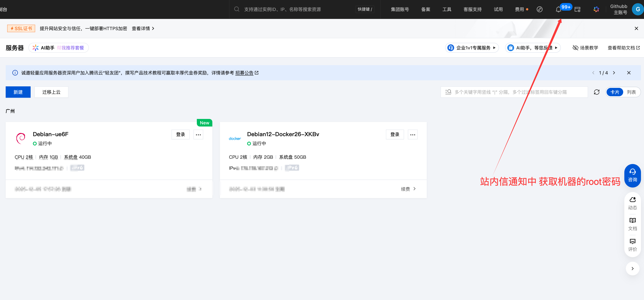Click the 新建 button to create a server

click(x=18, y=92)
